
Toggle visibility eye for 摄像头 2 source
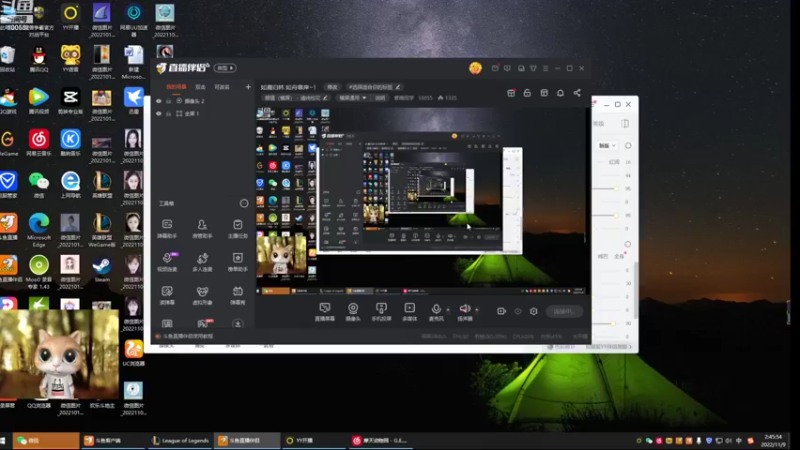(x=159, y=101)
